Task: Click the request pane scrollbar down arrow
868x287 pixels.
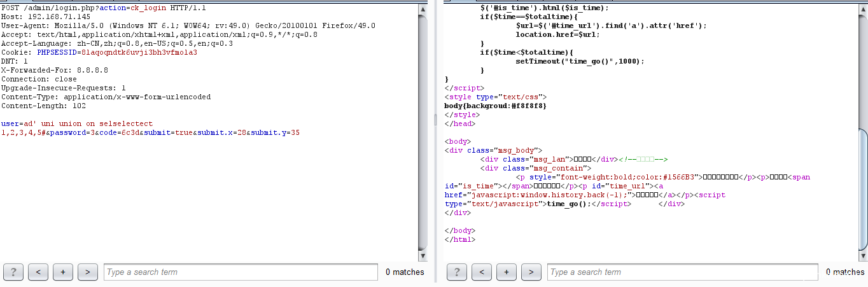Action: click(423, 255)
